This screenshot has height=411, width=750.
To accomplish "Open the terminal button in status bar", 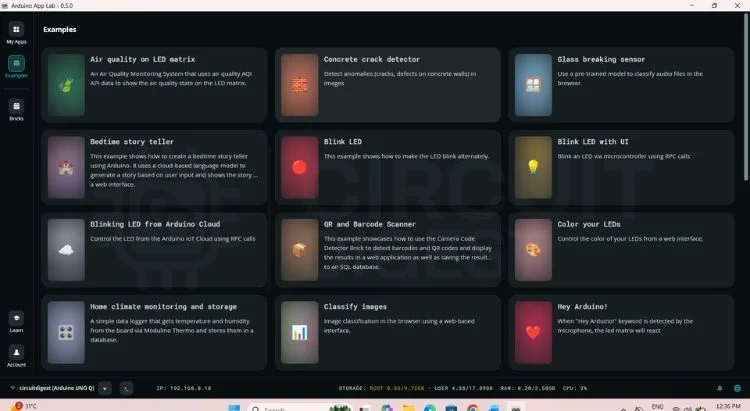I will click(x=126, y=388).
